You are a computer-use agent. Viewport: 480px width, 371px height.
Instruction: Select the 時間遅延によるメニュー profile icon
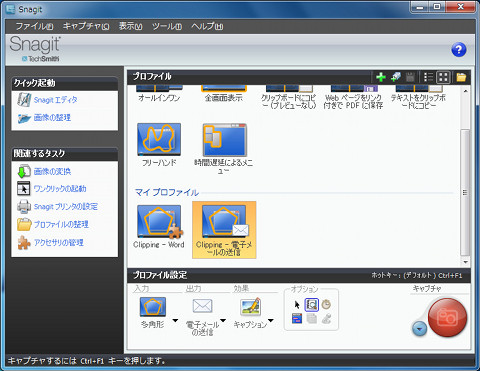224,140
